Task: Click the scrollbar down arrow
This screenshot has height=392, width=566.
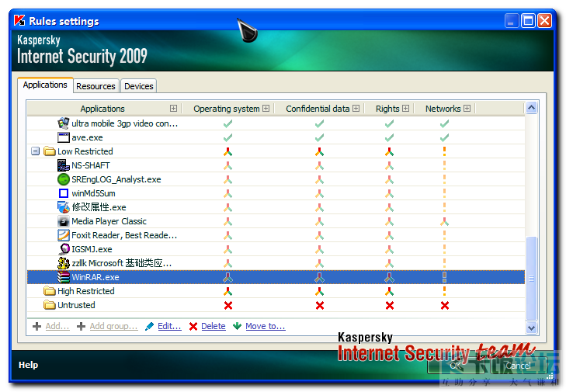Action: click(531, 328)
